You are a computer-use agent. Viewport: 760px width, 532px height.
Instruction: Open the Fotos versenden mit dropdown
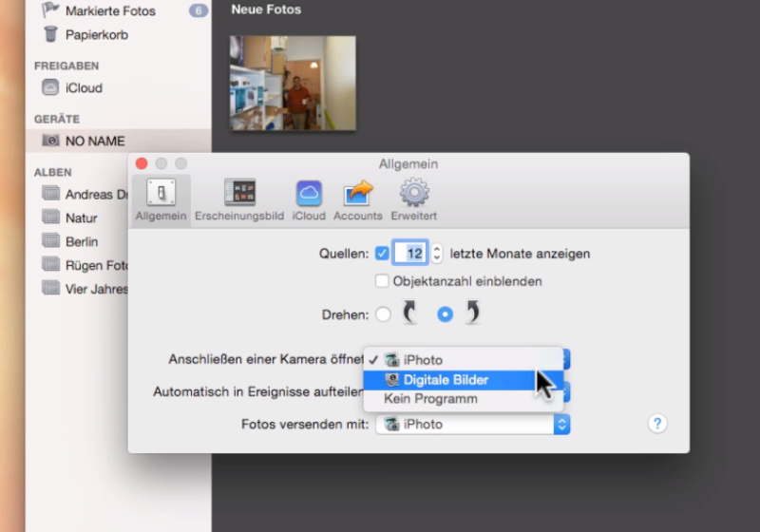click(472, 425)
